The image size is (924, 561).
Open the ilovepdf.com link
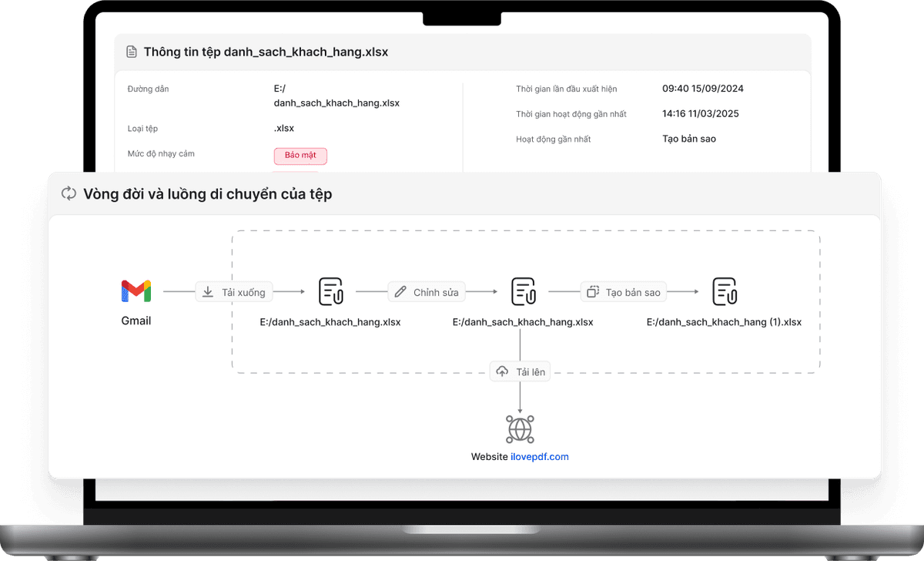(540, 456)
